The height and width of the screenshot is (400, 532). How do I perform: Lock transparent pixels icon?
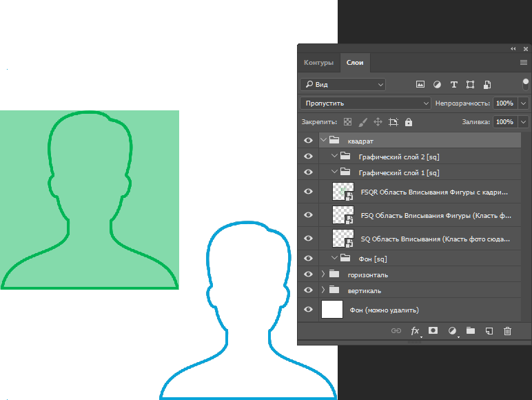tap(347, 122)
